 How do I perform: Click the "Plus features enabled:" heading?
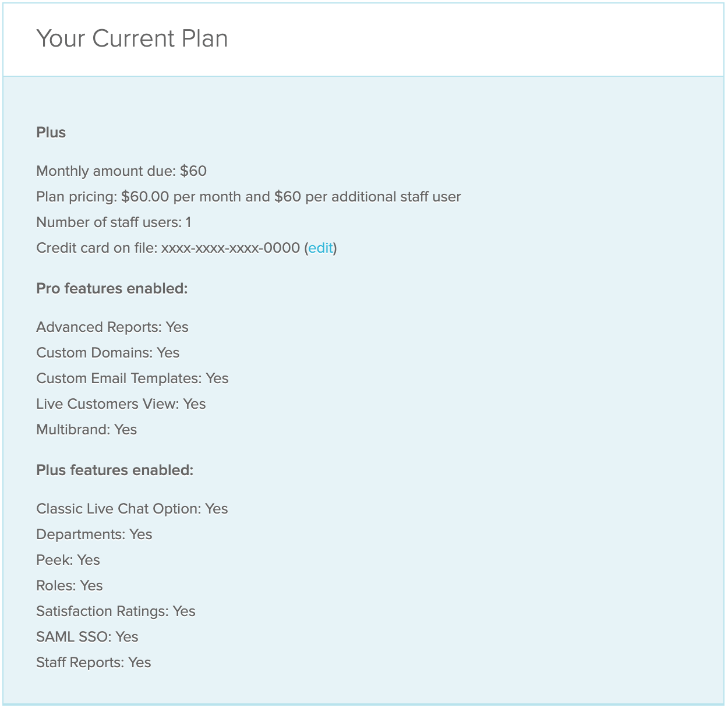click(115, 470)
